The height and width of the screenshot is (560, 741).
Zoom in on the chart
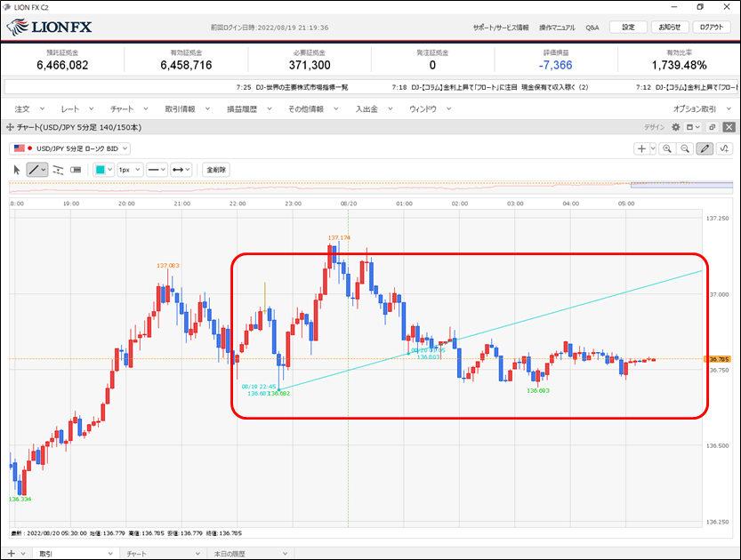667,148
